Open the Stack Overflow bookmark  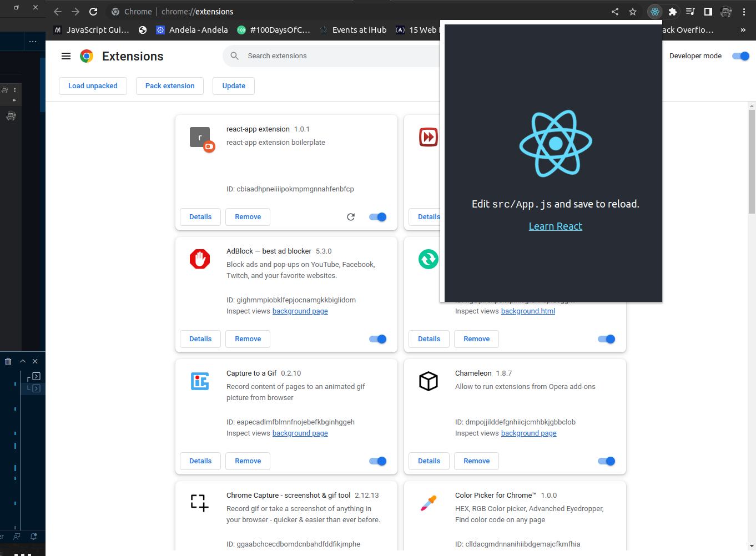(688, 30)
